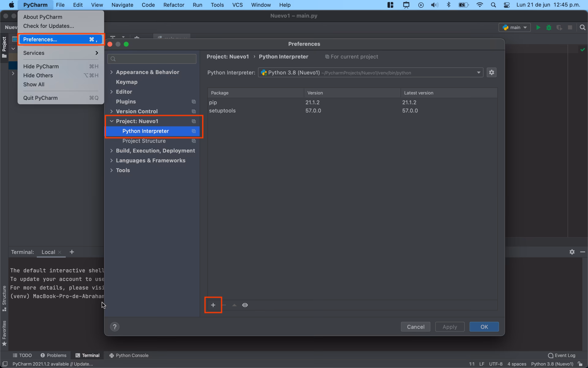Toggle tool window bars icon bottom-left
Screen dimensions: 588x368
(x=5, y=364)
